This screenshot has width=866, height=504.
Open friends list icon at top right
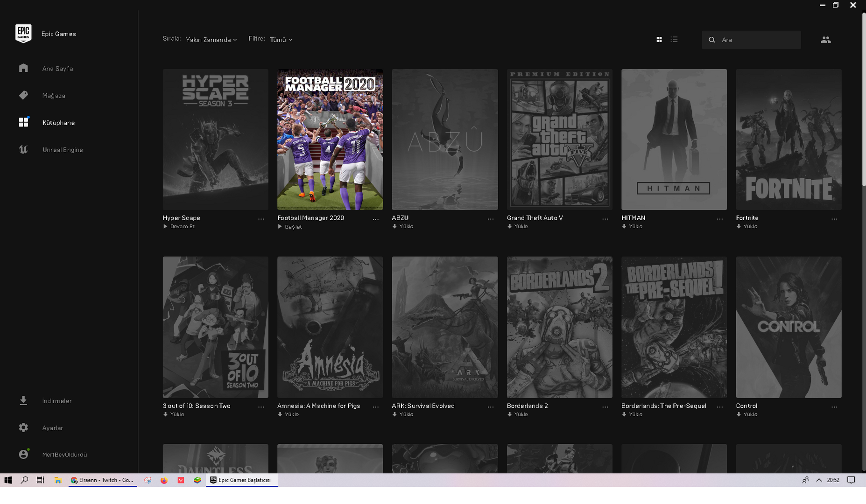pyautogui.click(x=826, y=40)
